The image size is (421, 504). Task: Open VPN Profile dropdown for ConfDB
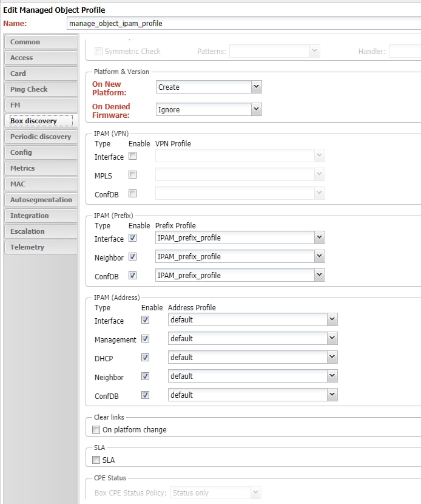[x=319, y=193]
